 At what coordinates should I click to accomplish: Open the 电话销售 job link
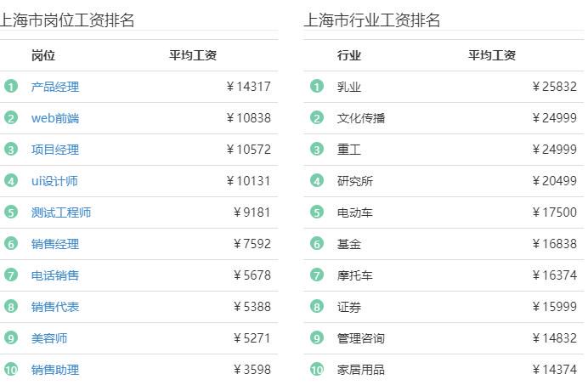(x=55, y=275)
